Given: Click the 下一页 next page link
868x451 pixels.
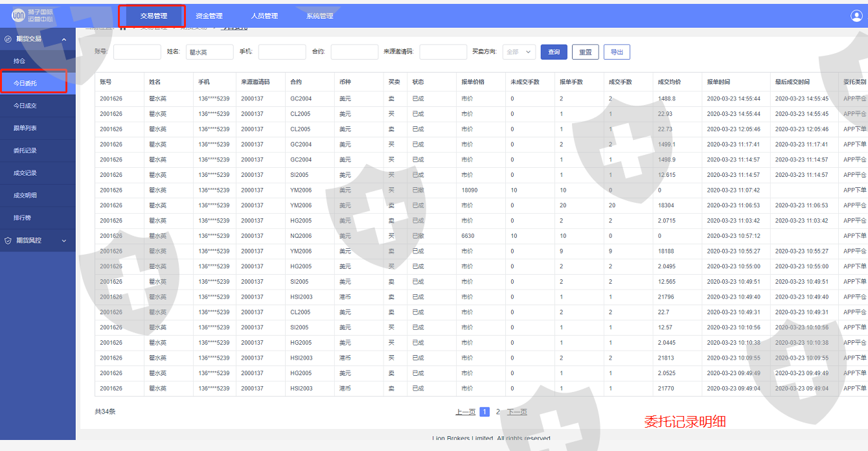Looking at the screenshot, I should (x=516, y=411).
